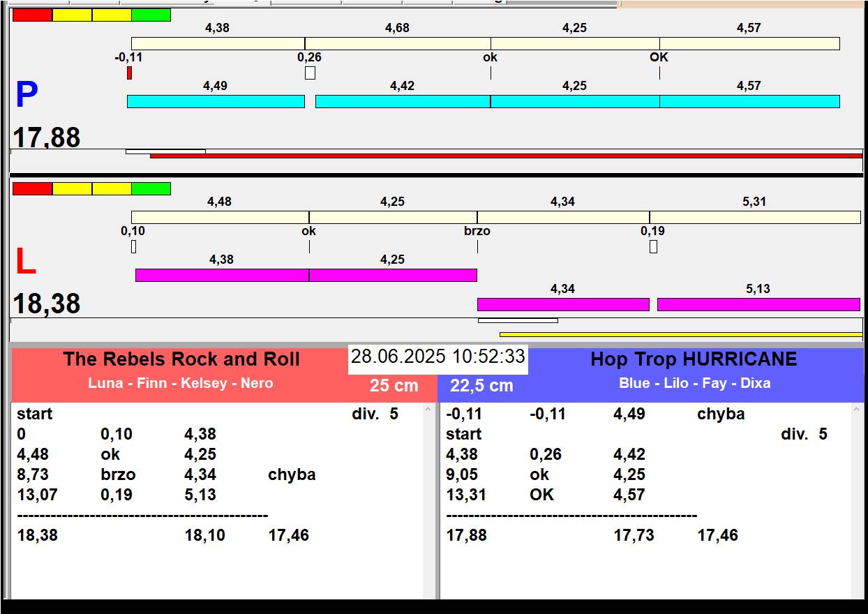Click lane L's large total time 18,38

click(47, 304)
